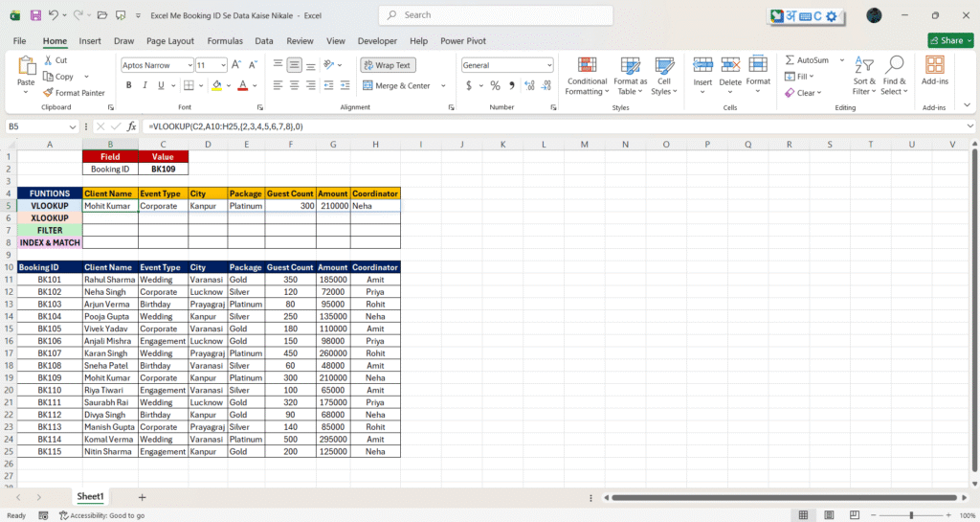The width and height of the screenshot is (980, 522).
Task: Open the font name Aptos Narrow dropdown
Action: pyautogui.click(x=189, y=65)
